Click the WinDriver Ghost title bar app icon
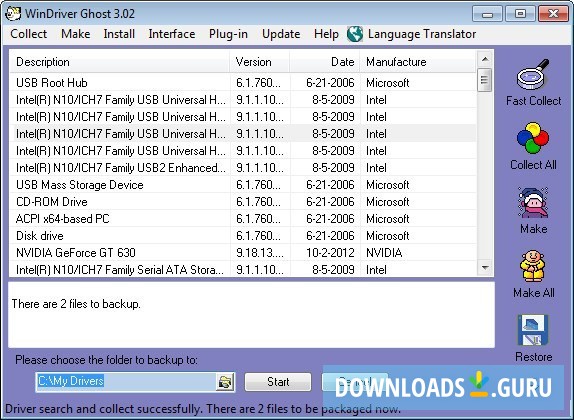Viewport: 574px width, 420px height. (x=13, y=13)
